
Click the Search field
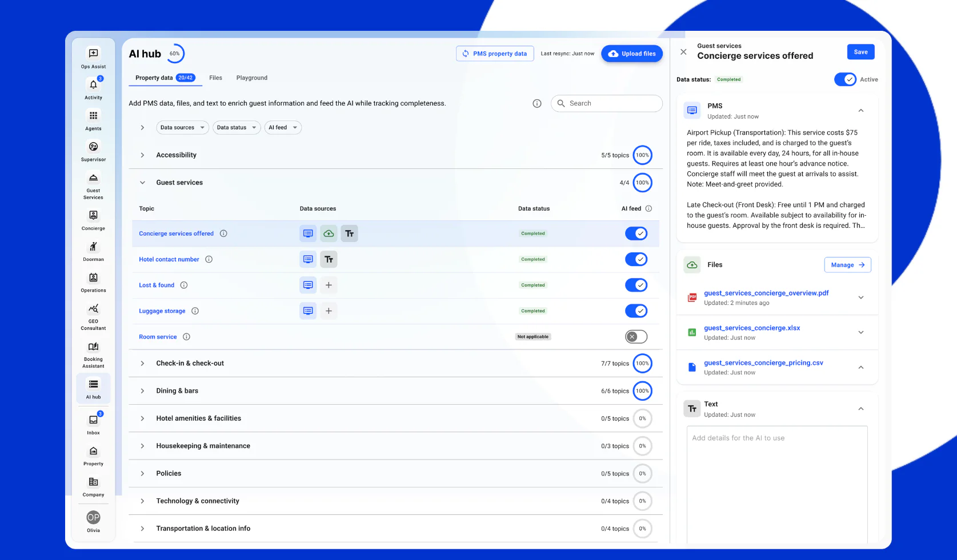(607, 103)
